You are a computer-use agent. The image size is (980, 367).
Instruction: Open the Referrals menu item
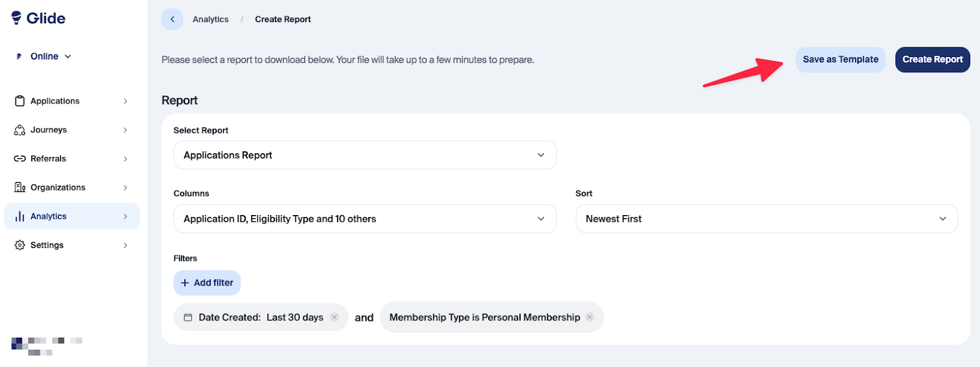48,159
